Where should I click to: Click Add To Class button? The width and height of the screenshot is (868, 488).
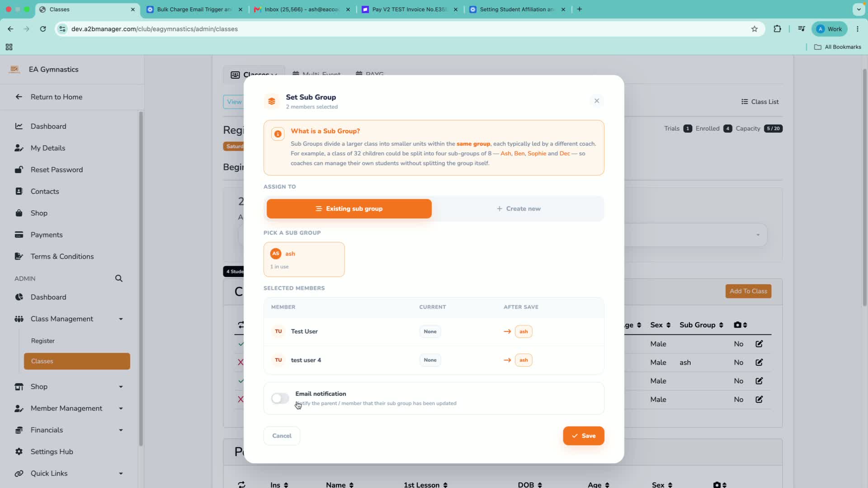748,291
